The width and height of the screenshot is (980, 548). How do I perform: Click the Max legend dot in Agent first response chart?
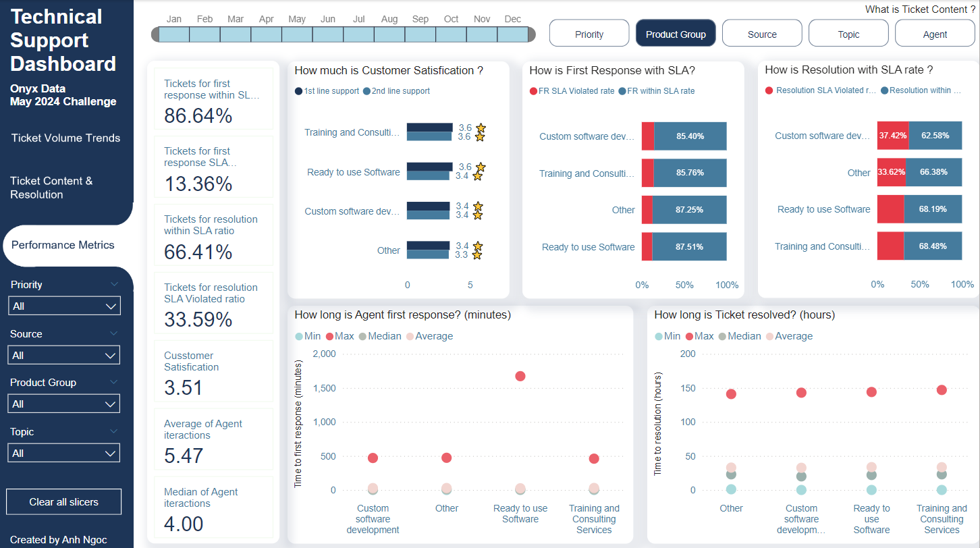pos(329,336)
